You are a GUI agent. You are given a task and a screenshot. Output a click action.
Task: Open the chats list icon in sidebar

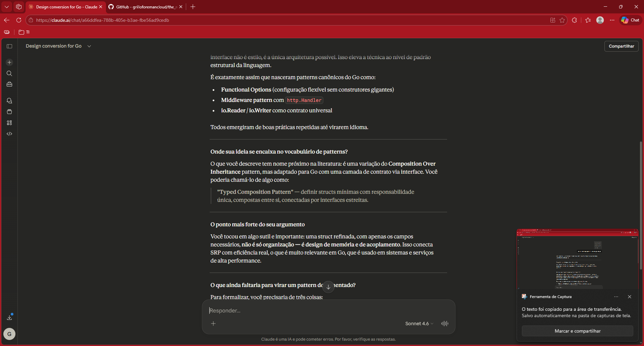coord(9,101)
